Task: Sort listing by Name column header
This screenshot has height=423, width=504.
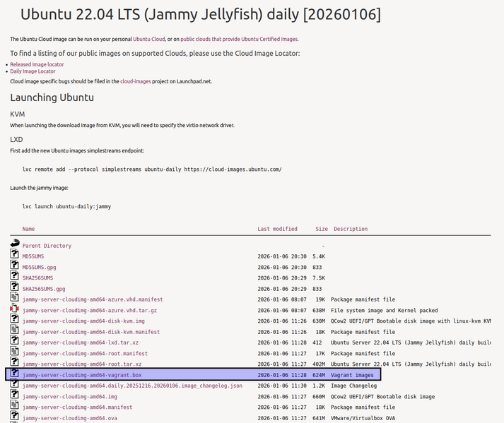Action: point(28,229)
